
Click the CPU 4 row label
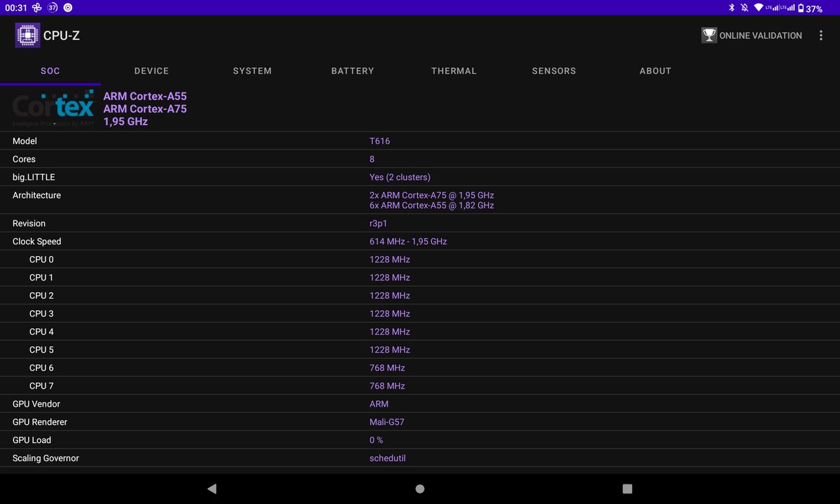pos(41,332)
